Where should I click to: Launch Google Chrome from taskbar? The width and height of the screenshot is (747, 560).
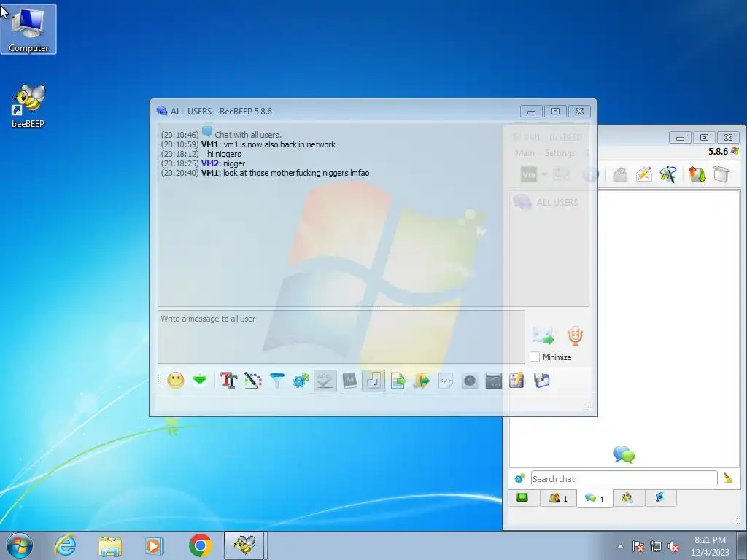pos(200,545)
